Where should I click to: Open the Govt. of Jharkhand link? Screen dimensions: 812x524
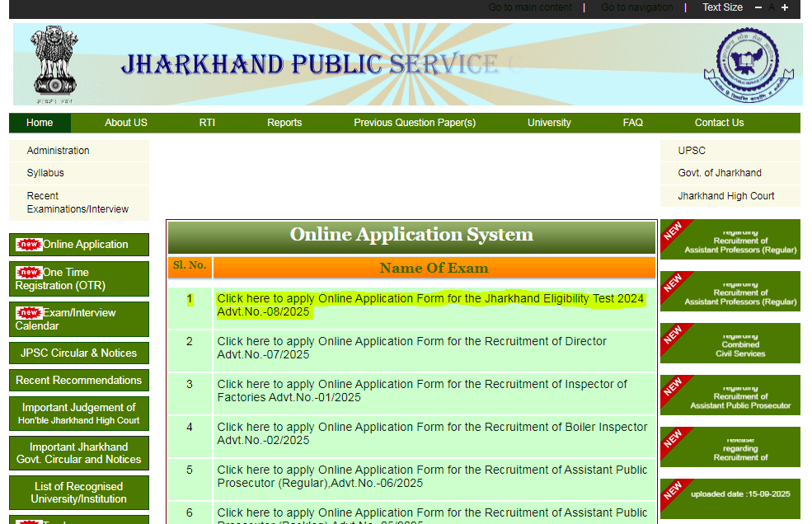(730, 173)
